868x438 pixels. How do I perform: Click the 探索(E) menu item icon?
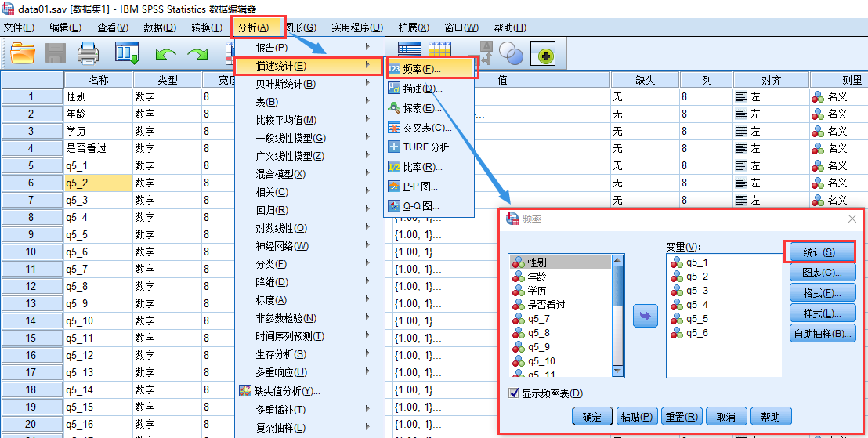(x=393, y=108)
